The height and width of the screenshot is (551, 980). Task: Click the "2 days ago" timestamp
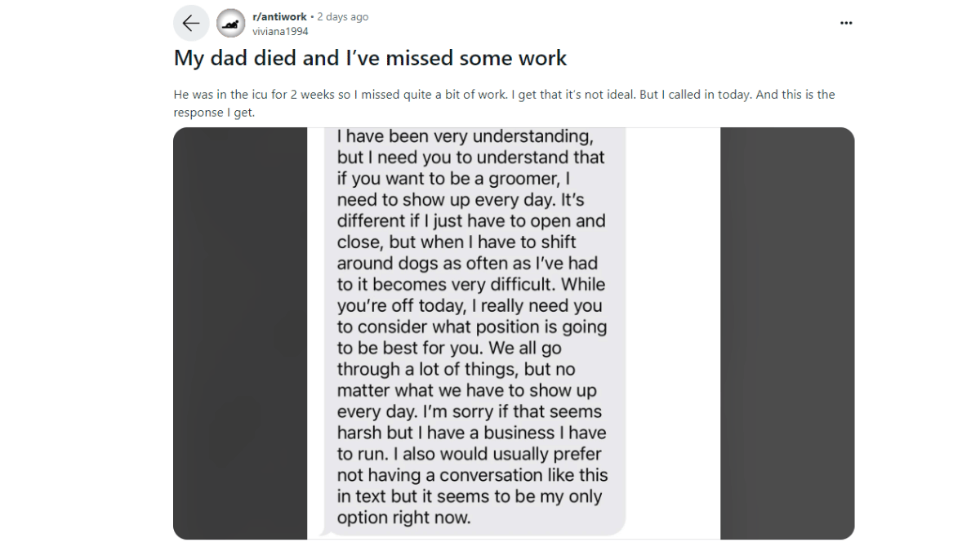point(342,16)
